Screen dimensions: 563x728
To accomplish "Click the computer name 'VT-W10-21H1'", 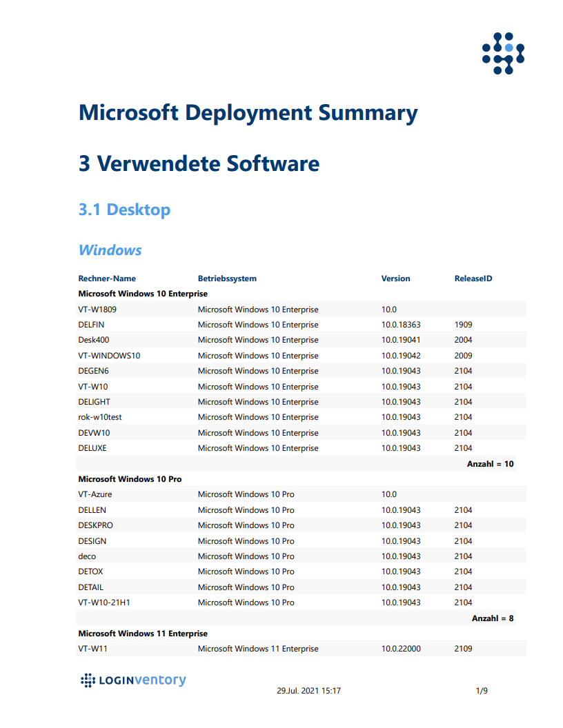I will [x=104, y=603].
